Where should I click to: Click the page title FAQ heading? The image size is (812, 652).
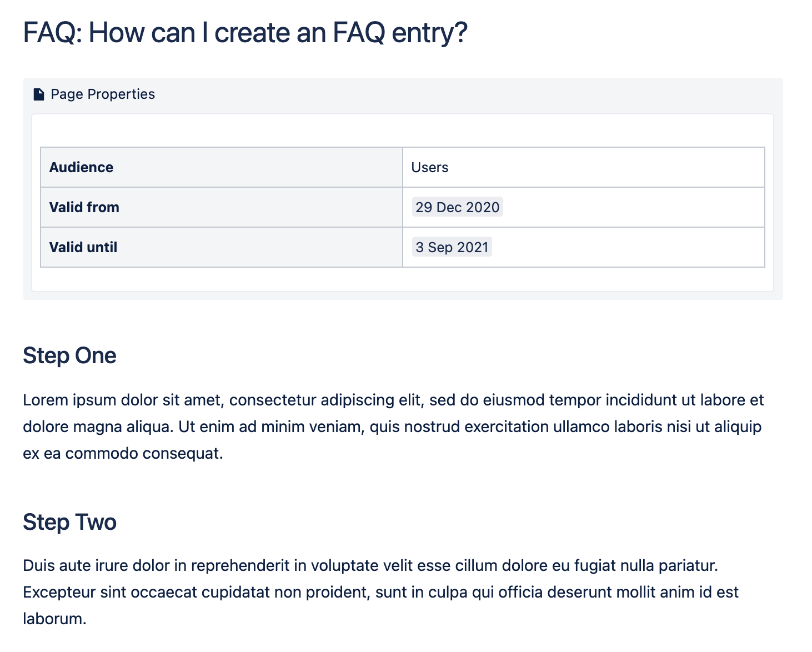point(245,33)
